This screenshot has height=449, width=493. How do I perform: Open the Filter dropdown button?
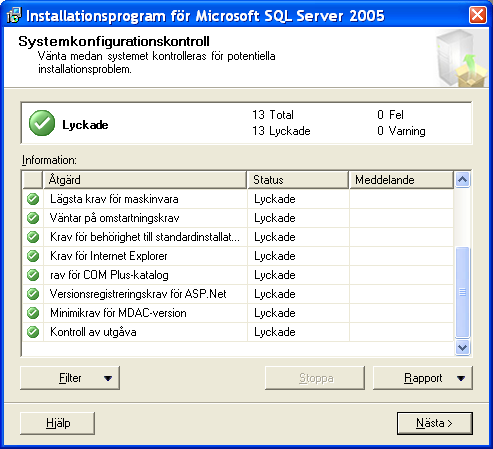coord(70,378)
